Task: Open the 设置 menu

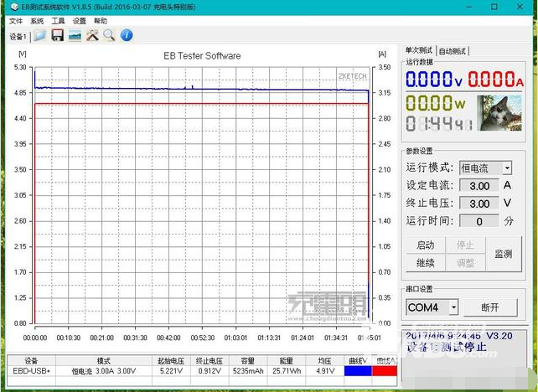Action: pos(79,21)
